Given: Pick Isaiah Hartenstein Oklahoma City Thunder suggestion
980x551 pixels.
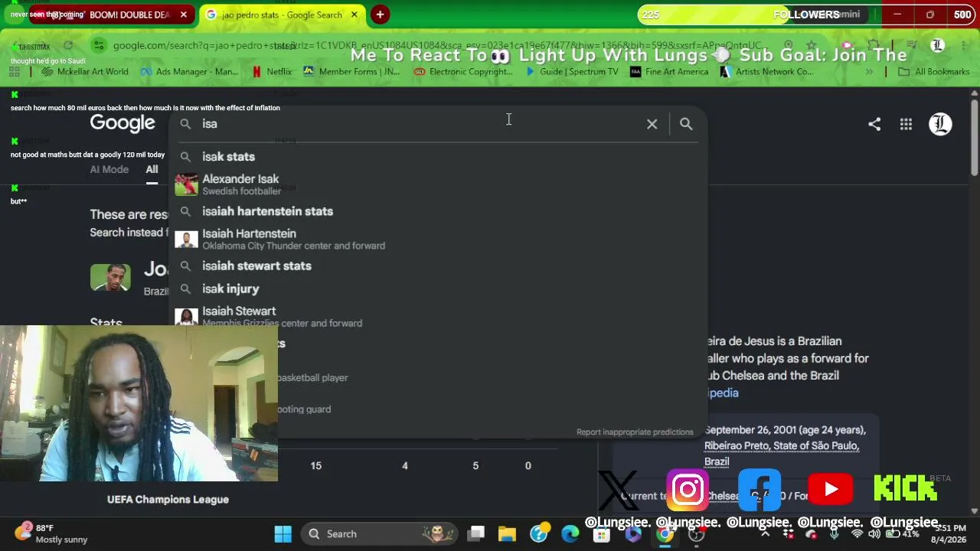Looking at the screenshot, I should coord(436,239).
